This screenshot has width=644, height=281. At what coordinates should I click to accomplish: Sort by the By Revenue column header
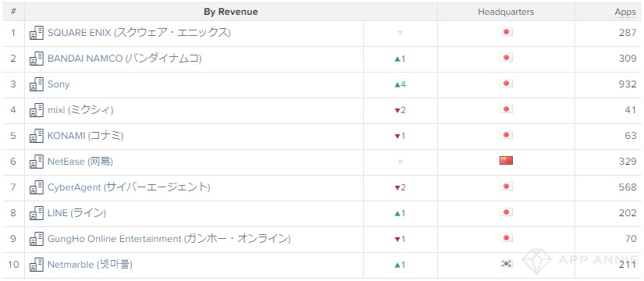231,12
